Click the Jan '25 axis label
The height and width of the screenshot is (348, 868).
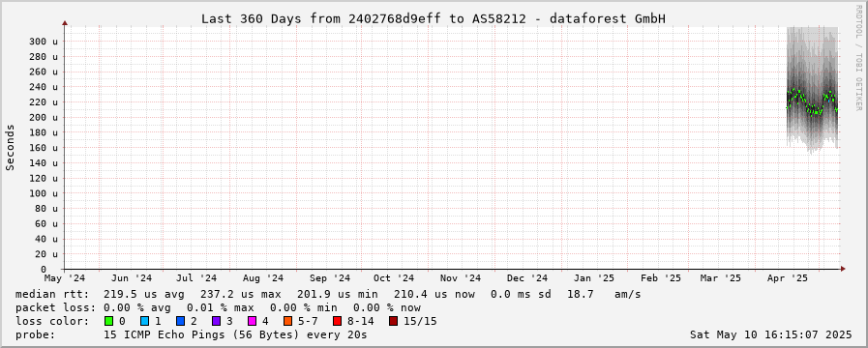pyautogui.click(x=594, y=277)
